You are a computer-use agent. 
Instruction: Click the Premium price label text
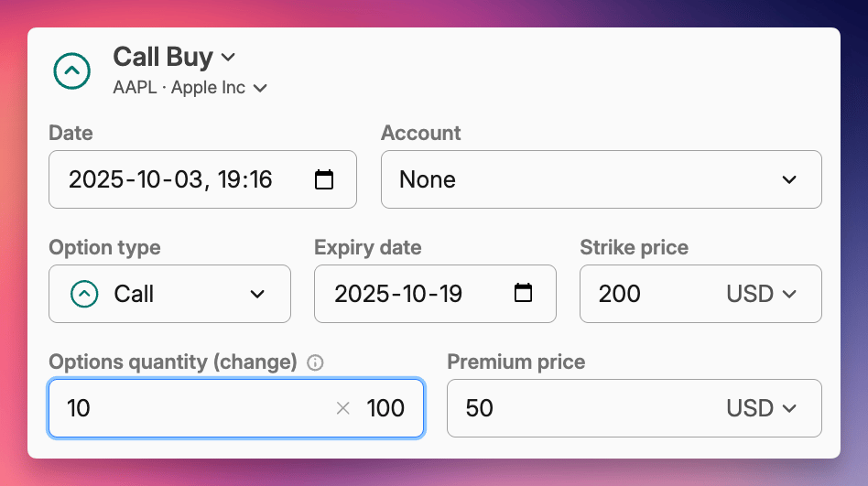pyautogui.click(x=515, y=362)
